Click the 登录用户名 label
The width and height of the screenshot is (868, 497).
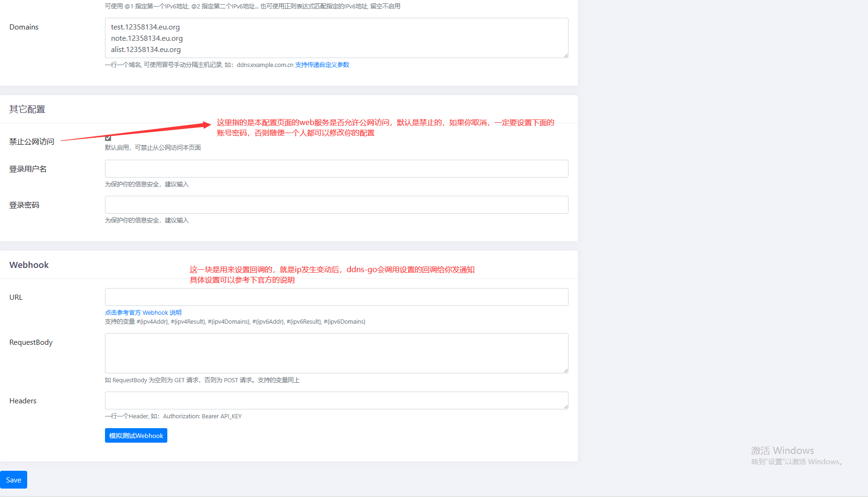[x=28, y=169]
